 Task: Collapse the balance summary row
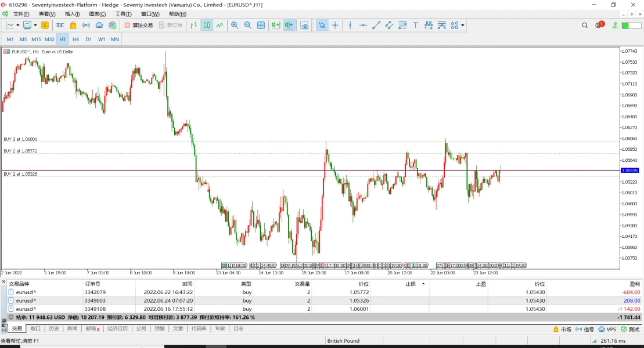pos(11,317)
